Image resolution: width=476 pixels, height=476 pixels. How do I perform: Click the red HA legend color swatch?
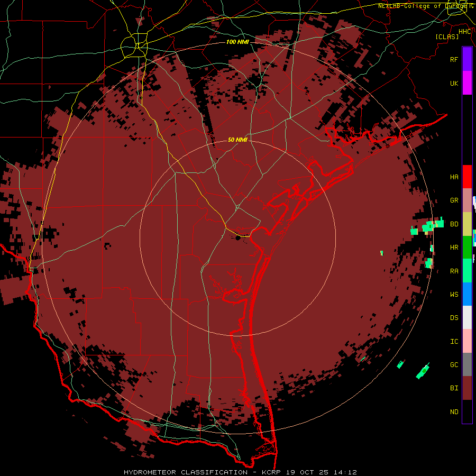click(467, 177)
